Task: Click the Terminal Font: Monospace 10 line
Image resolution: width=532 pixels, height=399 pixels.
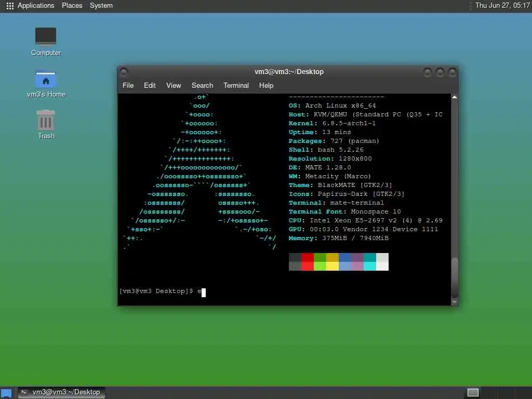Action: (345, 211)
